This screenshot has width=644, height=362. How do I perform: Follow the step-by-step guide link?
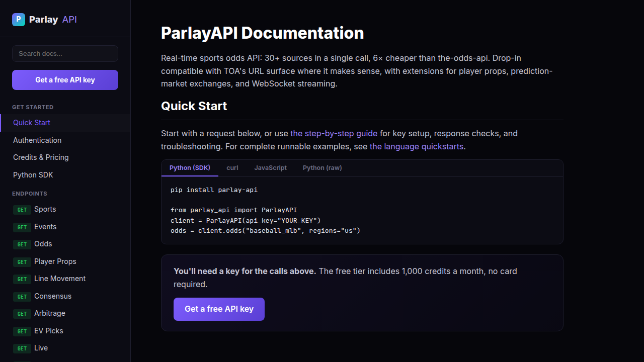(334, 134)
